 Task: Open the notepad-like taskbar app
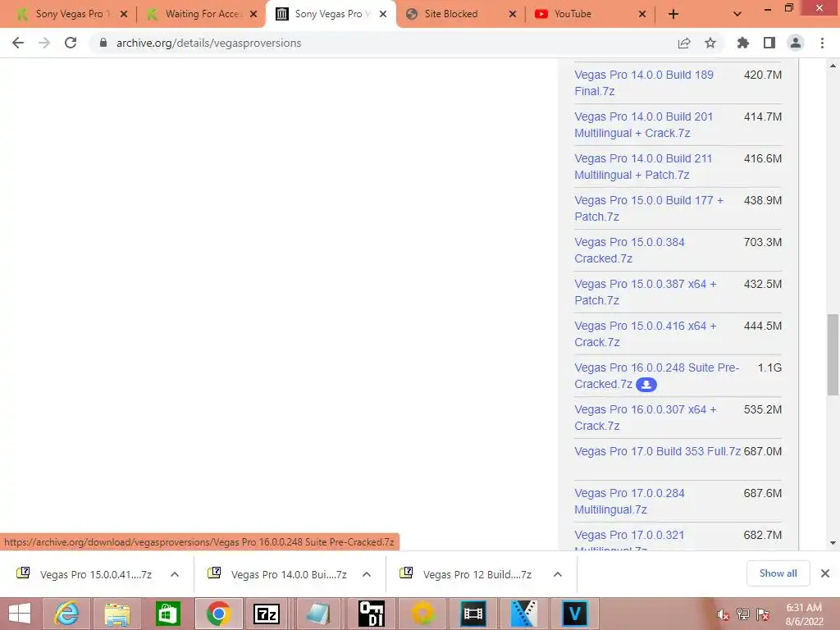pyautogui.click(x=317, y=614)
